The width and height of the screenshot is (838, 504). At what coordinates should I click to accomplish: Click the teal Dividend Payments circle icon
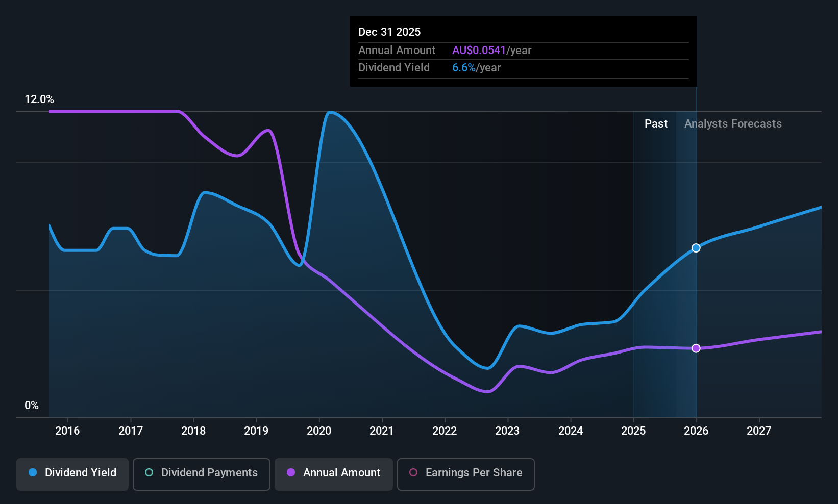(x=149, y=472)
